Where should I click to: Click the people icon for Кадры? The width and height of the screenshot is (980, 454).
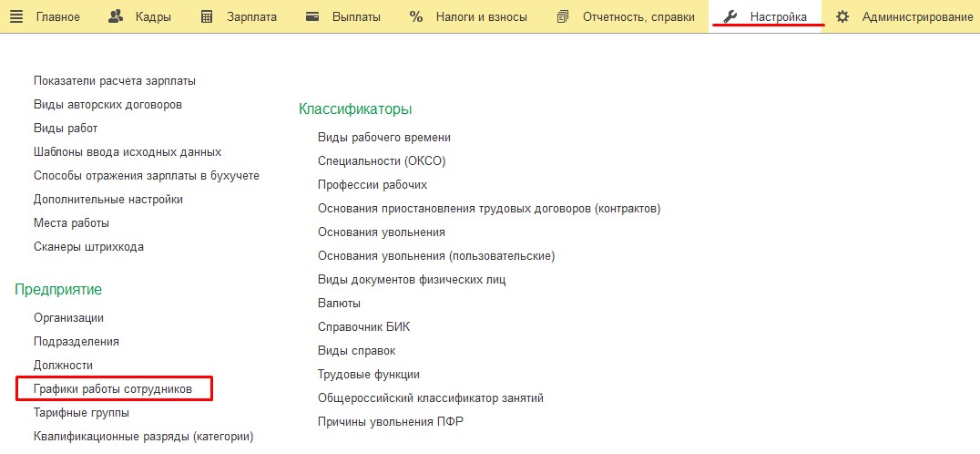point(116,16)
